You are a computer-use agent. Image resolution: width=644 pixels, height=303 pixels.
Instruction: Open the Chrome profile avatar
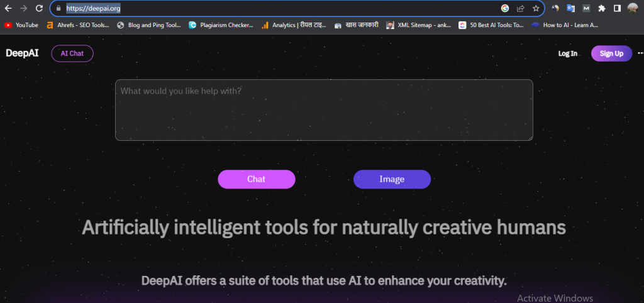coord(633,9)
